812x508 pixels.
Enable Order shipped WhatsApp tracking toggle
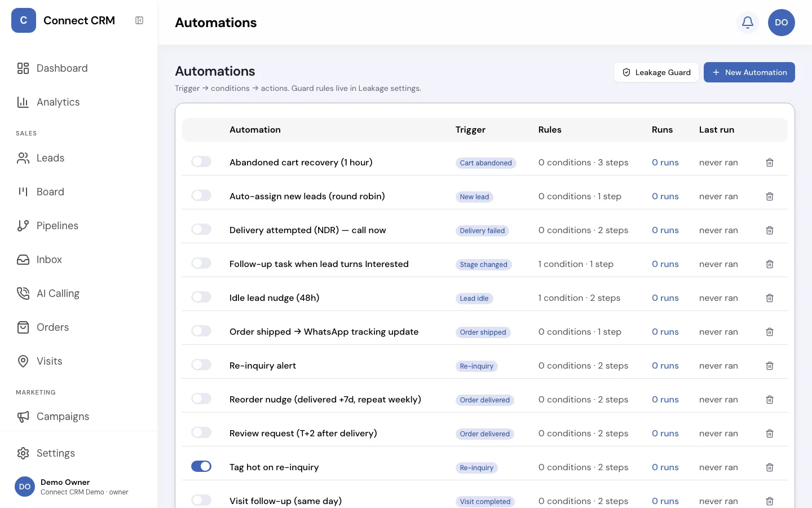pos(201,331)
